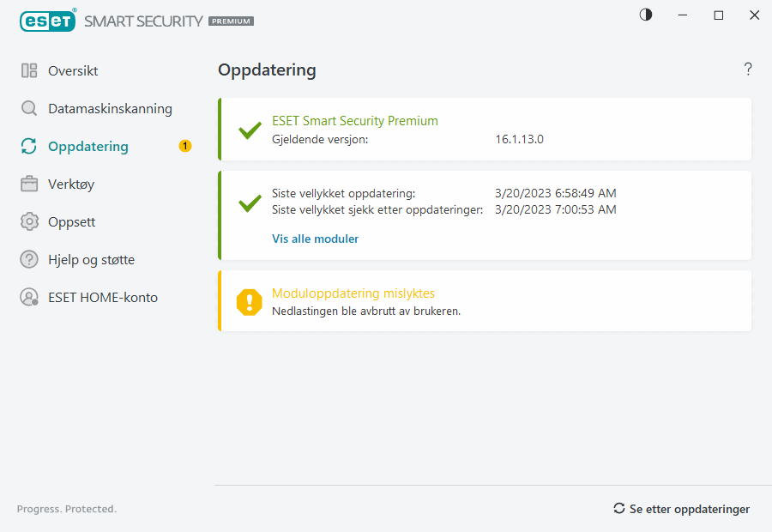Viewport: 772px width, 532px height.
Task: Open Hjelp og støtte question mark icon
Action: [x=27, y=259]
